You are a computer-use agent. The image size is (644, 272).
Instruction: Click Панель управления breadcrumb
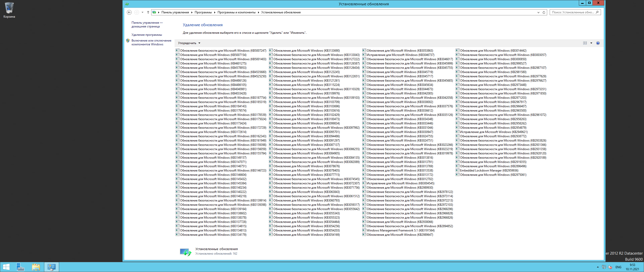coord(175,12)
